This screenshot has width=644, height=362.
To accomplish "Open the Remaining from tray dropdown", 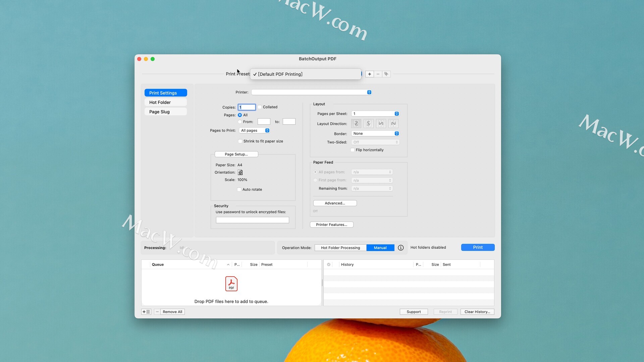I will [372, 188].
